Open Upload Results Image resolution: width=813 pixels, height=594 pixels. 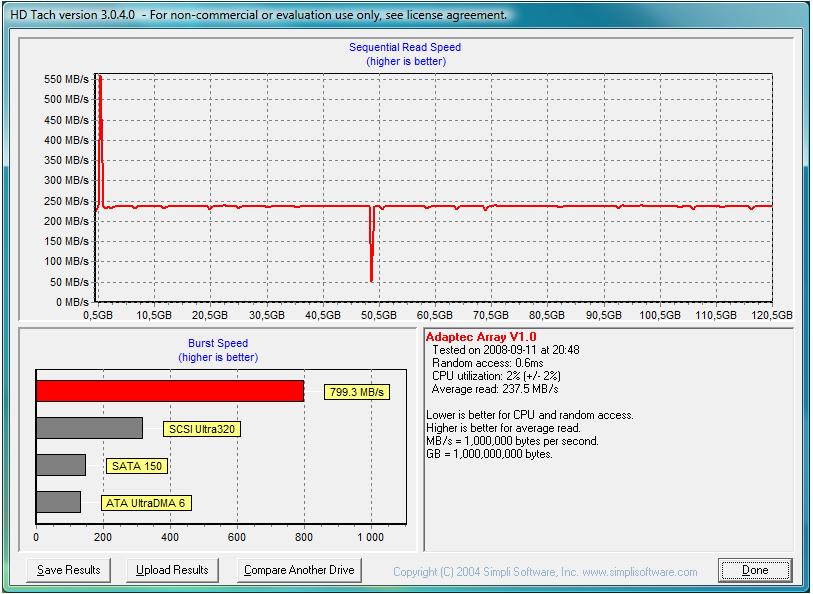pos(172,570)
